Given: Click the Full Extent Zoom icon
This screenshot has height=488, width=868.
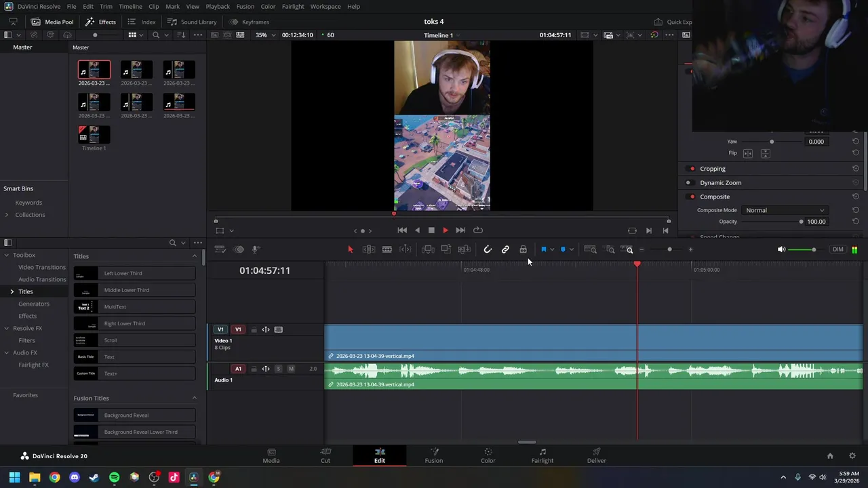Looking at the screenshot, I should pyautogui.click(x=591, y=249).
